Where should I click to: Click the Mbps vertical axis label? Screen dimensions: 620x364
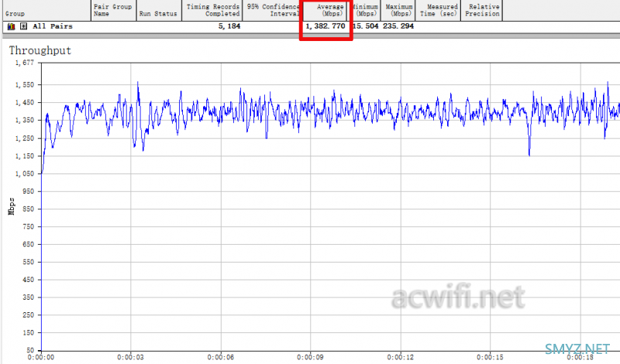click(12, 207)
